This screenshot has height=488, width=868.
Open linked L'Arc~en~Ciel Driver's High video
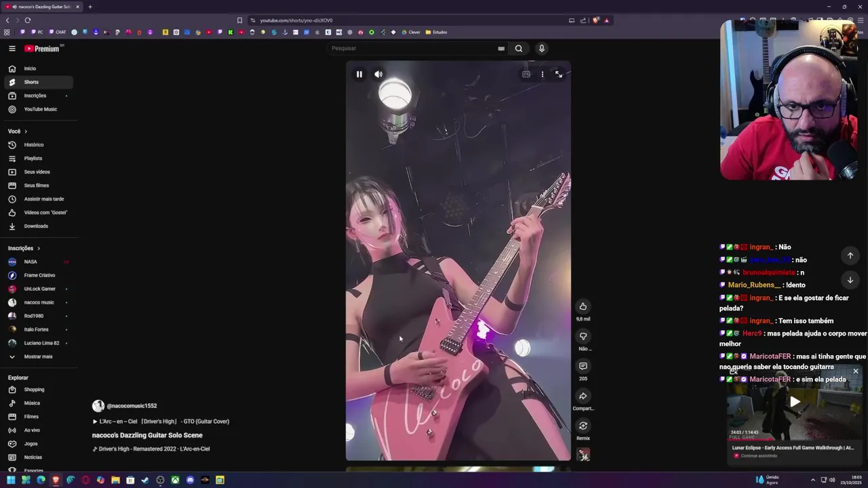click(x=161, y=422)
